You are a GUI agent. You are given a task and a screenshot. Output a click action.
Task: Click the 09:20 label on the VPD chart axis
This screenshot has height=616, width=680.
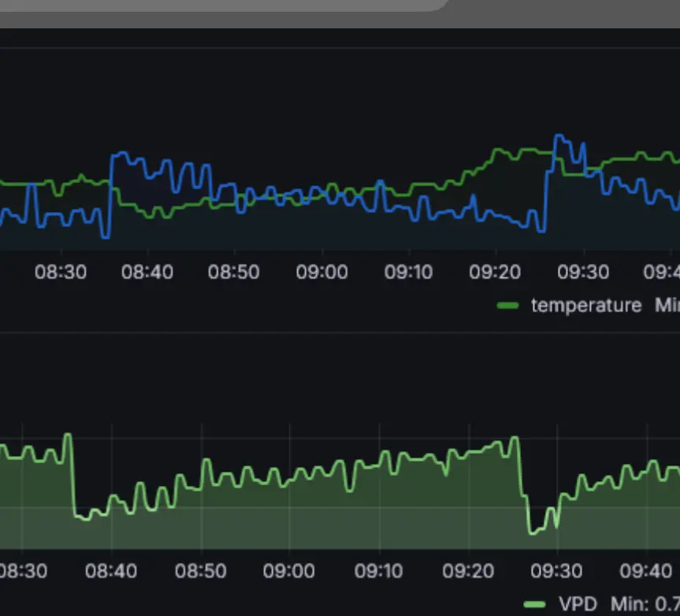(x=467, y=571)
